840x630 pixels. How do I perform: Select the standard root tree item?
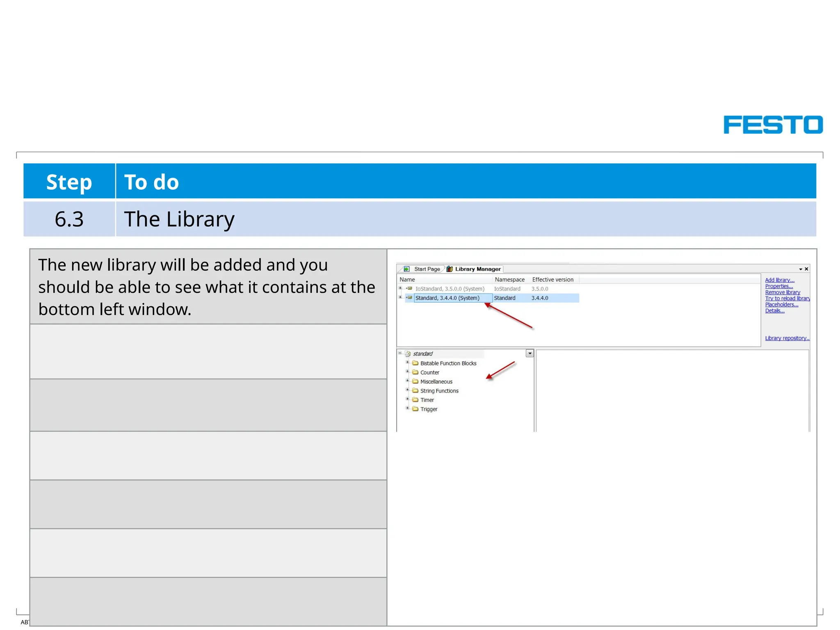click(423, 354)
